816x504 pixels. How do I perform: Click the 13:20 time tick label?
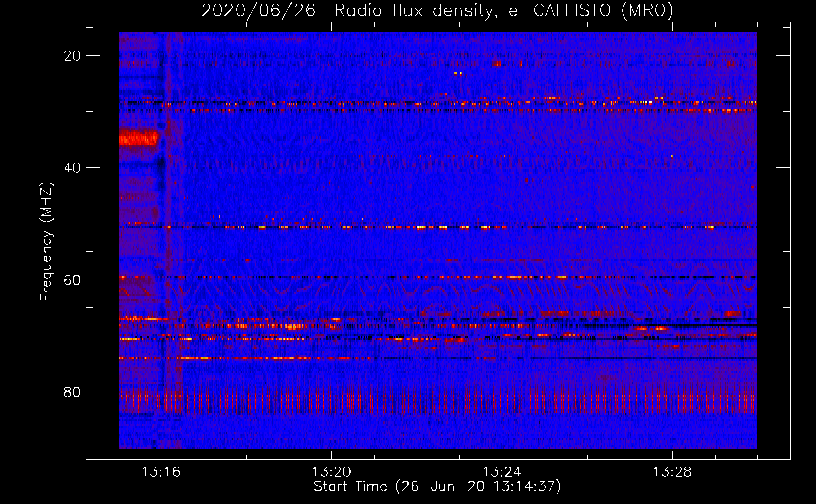point(331,472)
